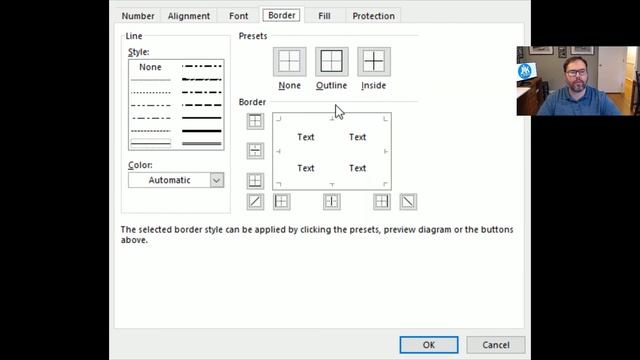Viewport: 640px width, 360px height.
Task: Open the Color dropdown showing Automatic
Action: pos(176,180)
